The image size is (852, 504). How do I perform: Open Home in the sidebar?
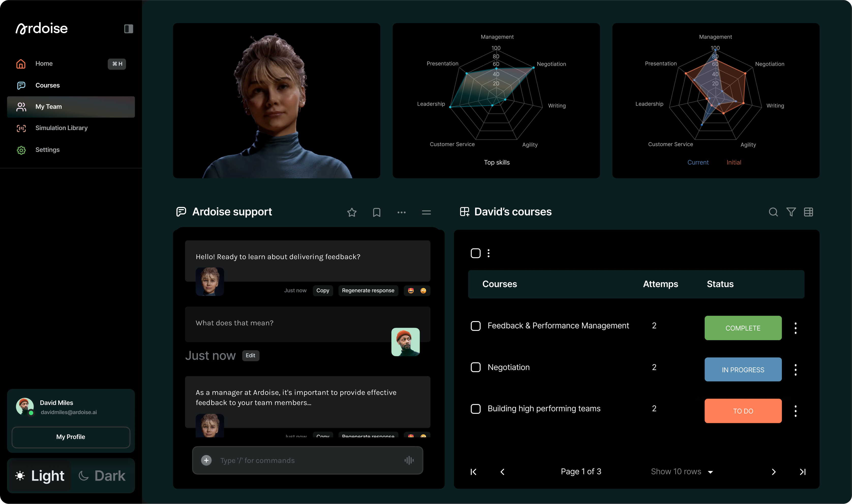point(71,64)
